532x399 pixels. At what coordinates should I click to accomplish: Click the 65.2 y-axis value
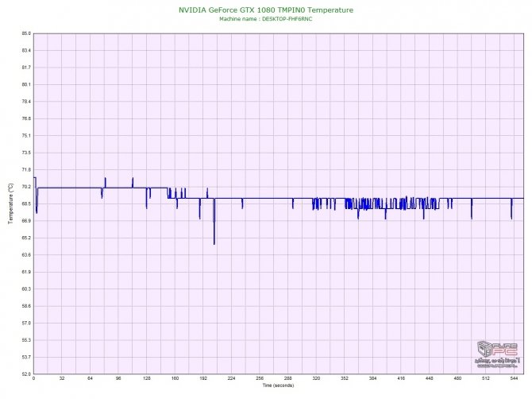(x=26, y=238)
